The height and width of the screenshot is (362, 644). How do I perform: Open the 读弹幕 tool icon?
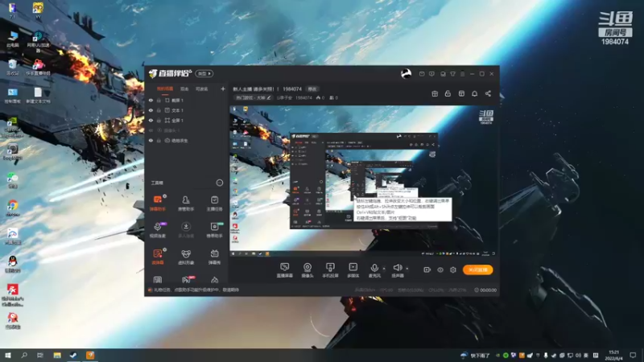point(157,256)
